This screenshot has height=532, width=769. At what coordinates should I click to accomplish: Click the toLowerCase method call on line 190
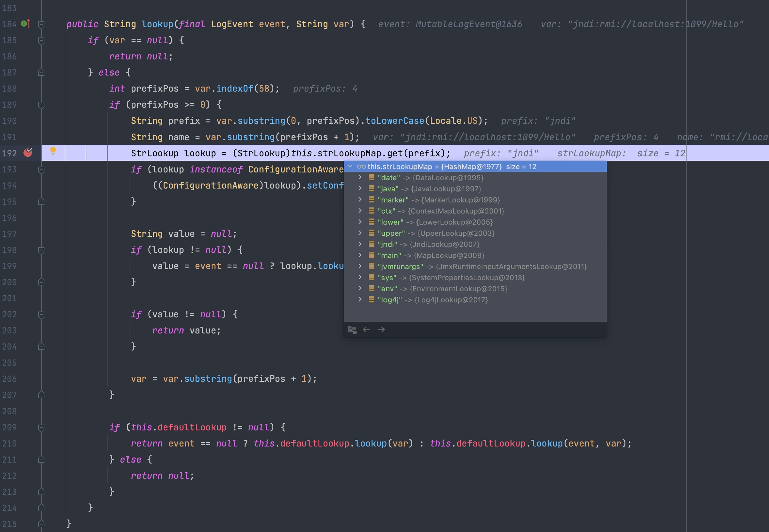pyautogui.click(x=395, y=121)
